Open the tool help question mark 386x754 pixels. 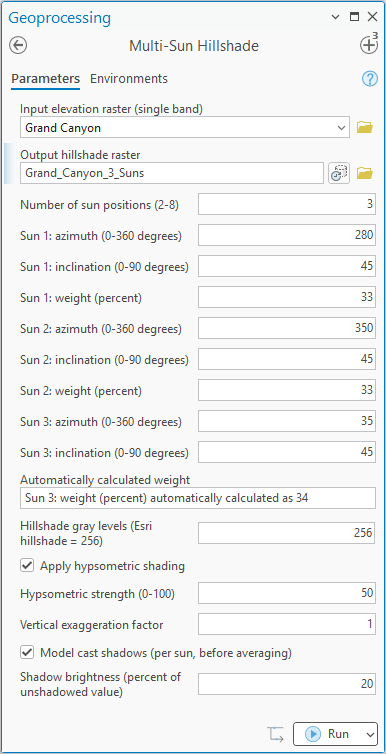370,79
